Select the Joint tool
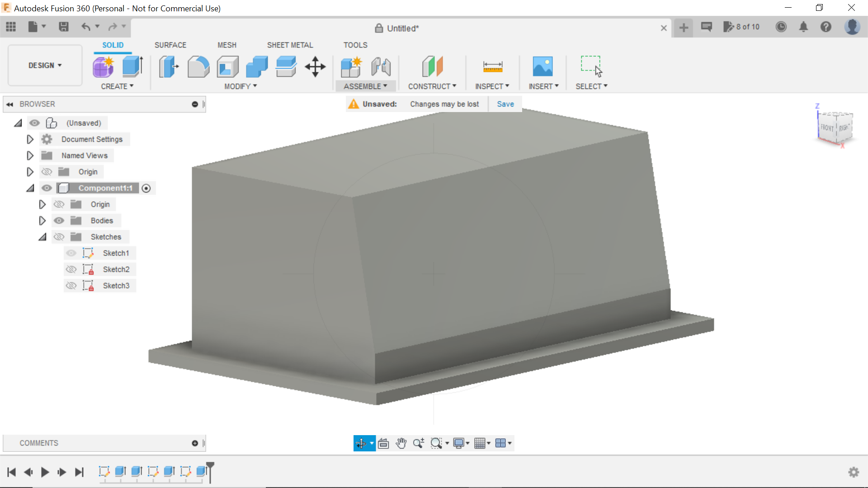Viewport: 868px width, 488px height. 381,66
